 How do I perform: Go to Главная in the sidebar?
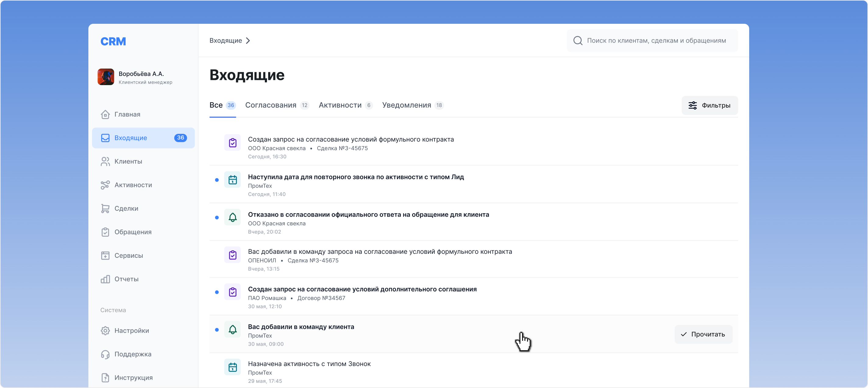click(x=143, y=114)
